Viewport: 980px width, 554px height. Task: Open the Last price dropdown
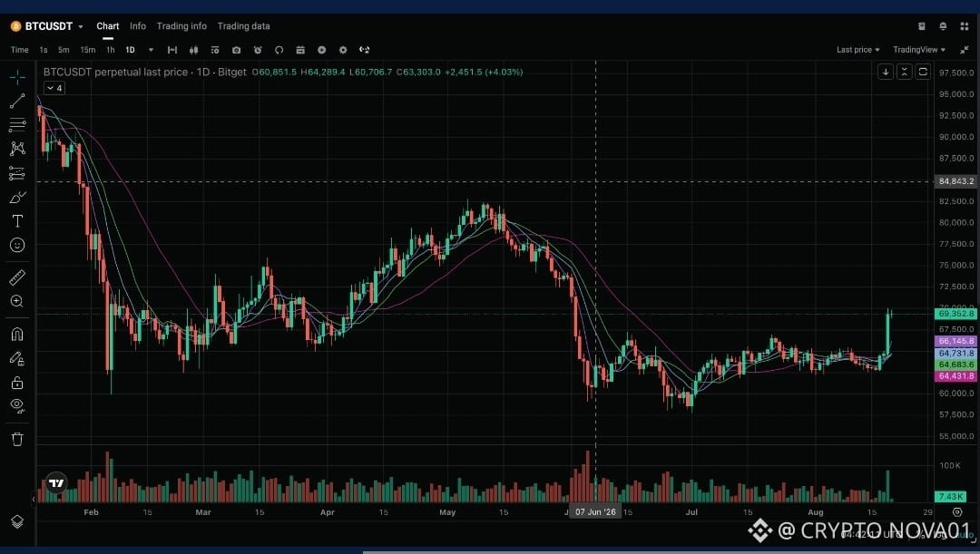(x=857, y=50)
